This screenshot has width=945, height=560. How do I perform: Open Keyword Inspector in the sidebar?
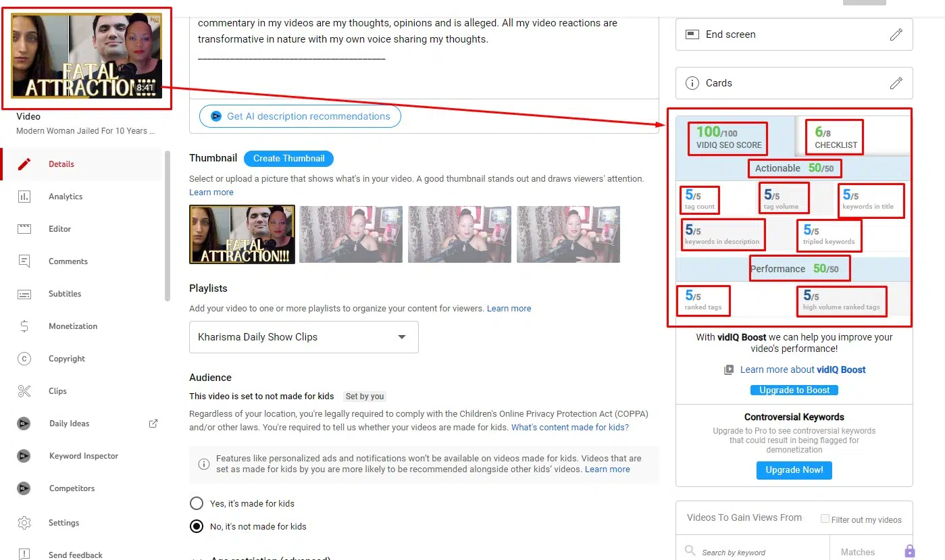point(83,456)
